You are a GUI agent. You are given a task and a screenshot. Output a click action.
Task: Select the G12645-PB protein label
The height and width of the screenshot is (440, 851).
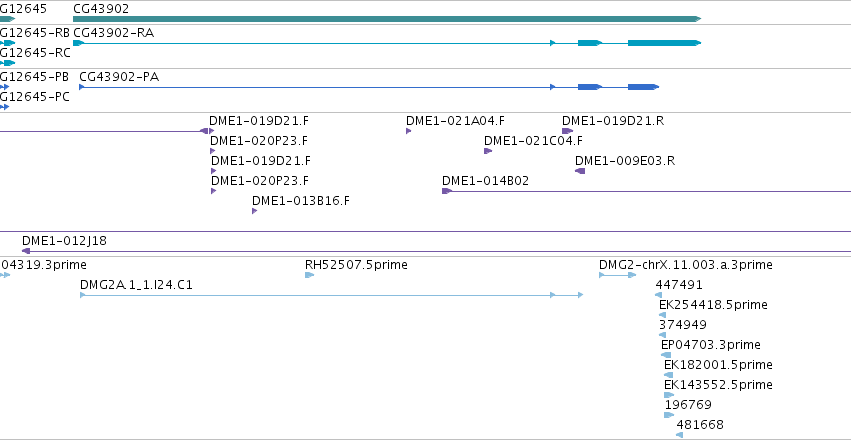(x=35, y=76)
